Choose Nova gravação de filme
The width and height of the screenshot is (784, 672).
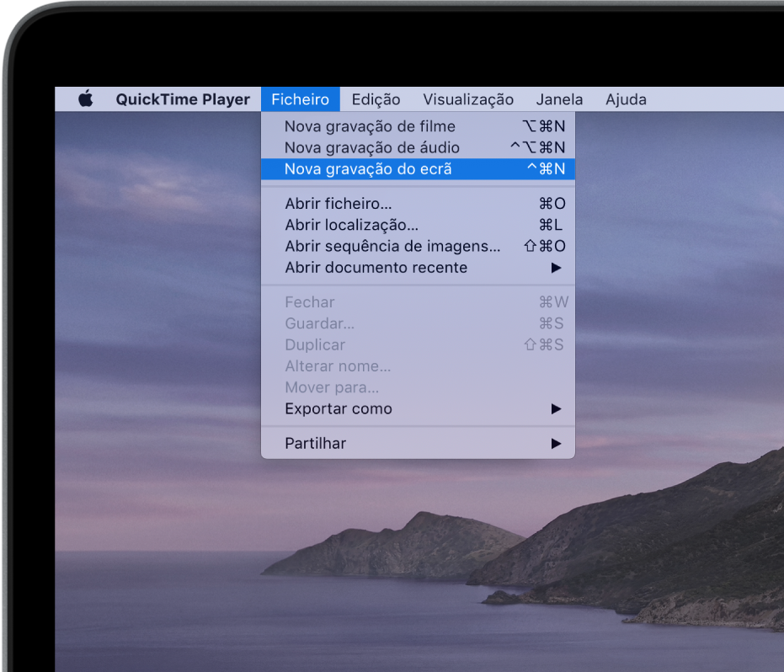[x=418, y=126]
